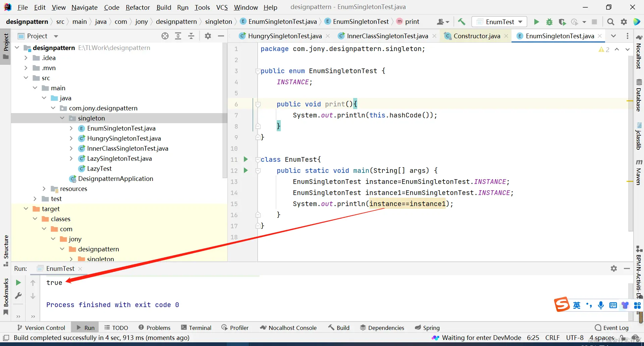644x346 pixels.
Task: Toggle the Version Control tool window
Action: coord(41,328)
